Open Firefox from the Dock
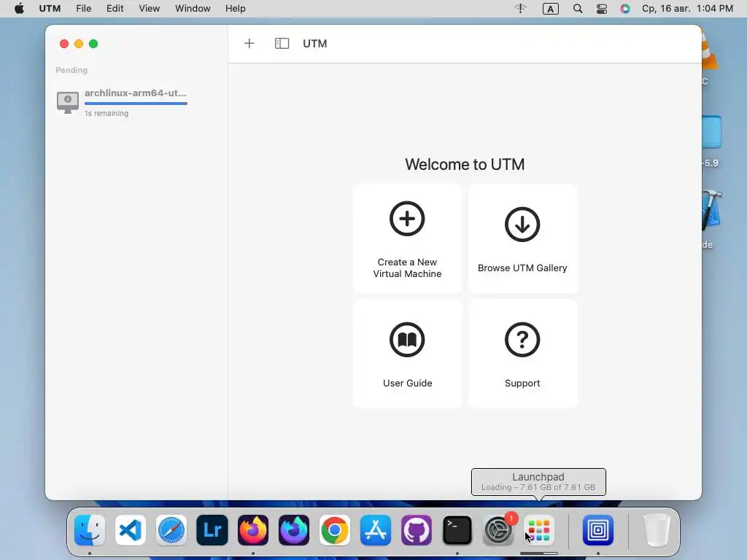The image size is (747, 560). point(253,530)
